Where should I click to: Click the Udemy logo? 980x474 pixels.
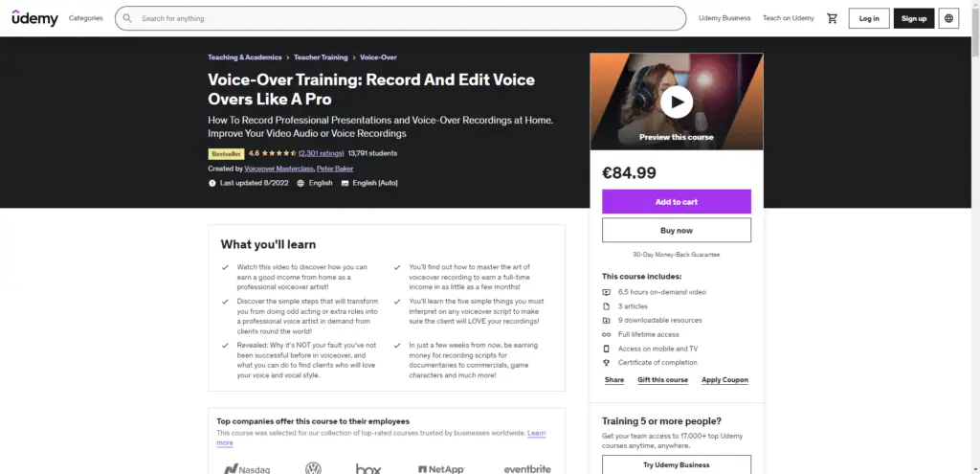(x=35, y=18)
